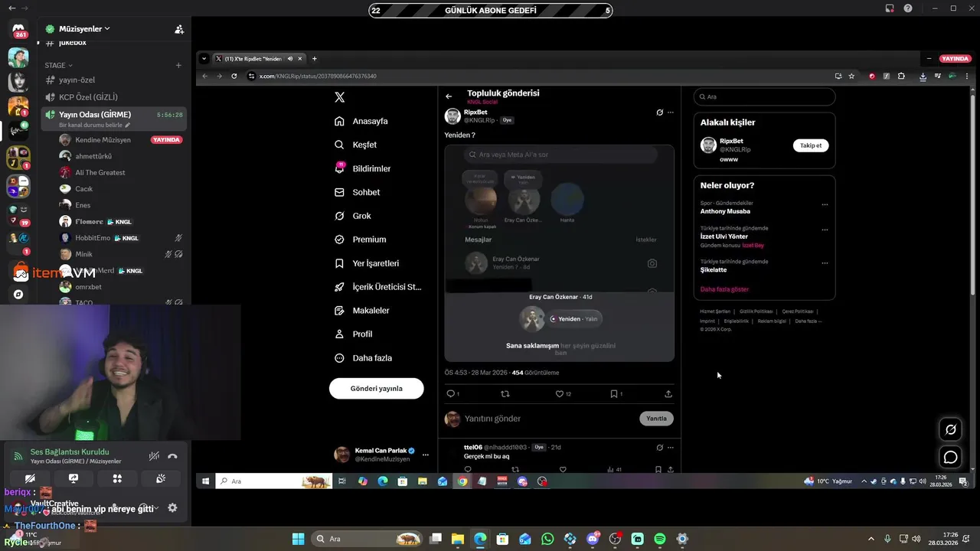Add channel to STAGE category
Screen dimensions: 980x551
point(178,65)
